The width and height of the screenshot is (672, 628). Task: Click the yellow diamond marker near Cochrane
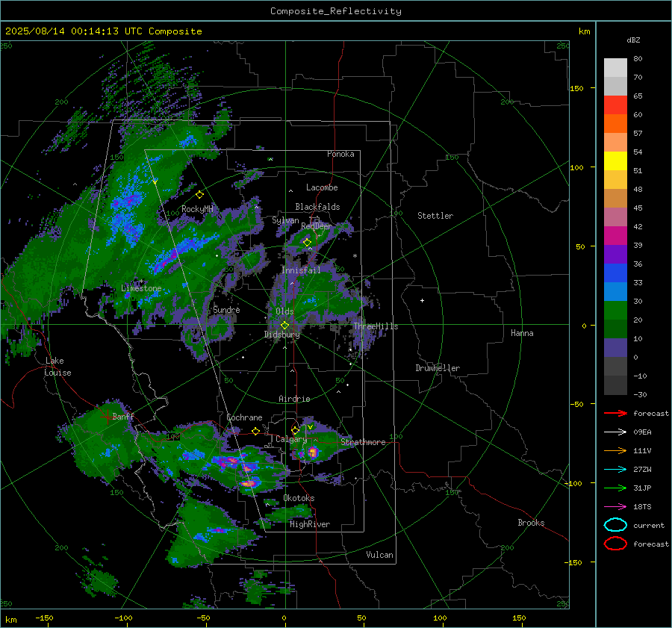tap(255, 432)
